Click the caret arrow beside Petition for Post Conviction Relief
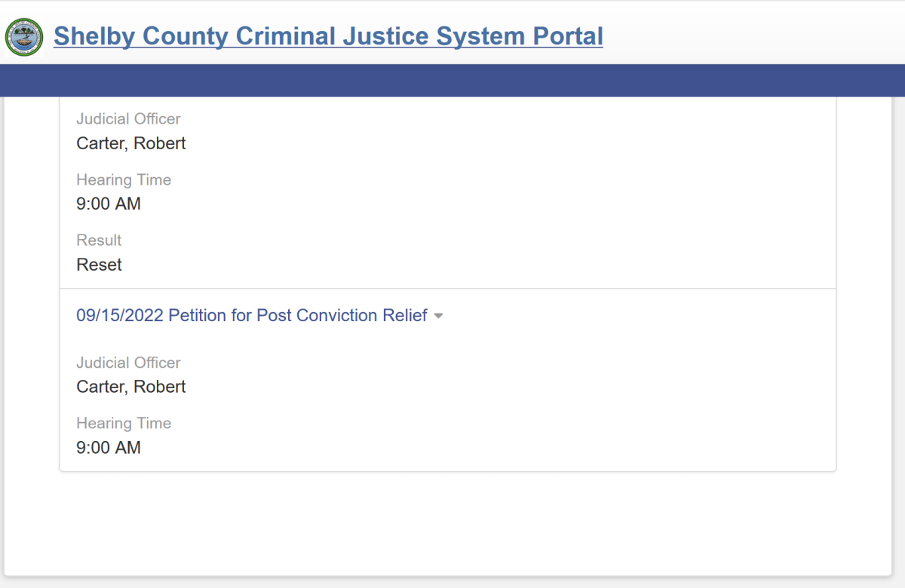The image size is (905, 588). point(438,317)
